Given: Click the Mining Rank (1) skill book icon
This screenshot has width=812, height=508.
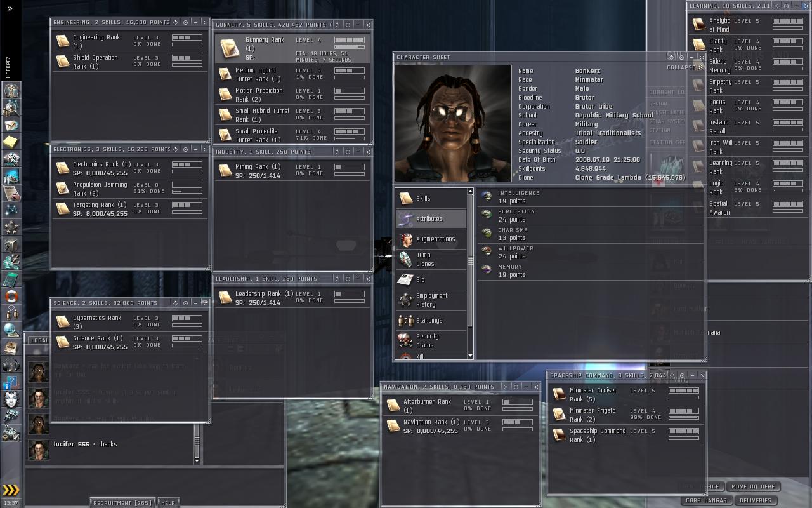Looking at the screenshot, I should coord(225,170).
